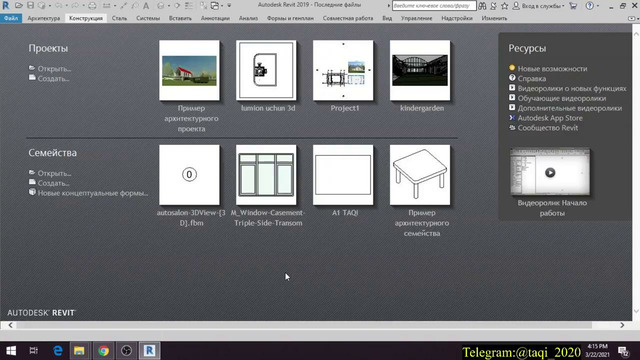The height and width of the screenshot is (360, 640).
Task: Click the Help question mark icon
Action: [x=589, y=6]
